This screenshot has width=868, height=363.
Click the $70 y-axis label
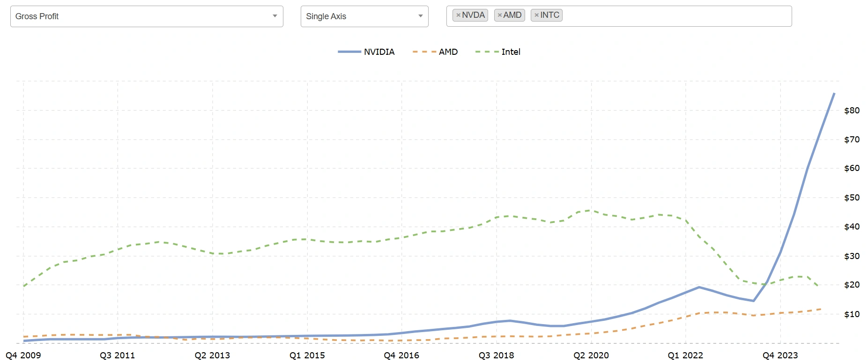point(852,140)
